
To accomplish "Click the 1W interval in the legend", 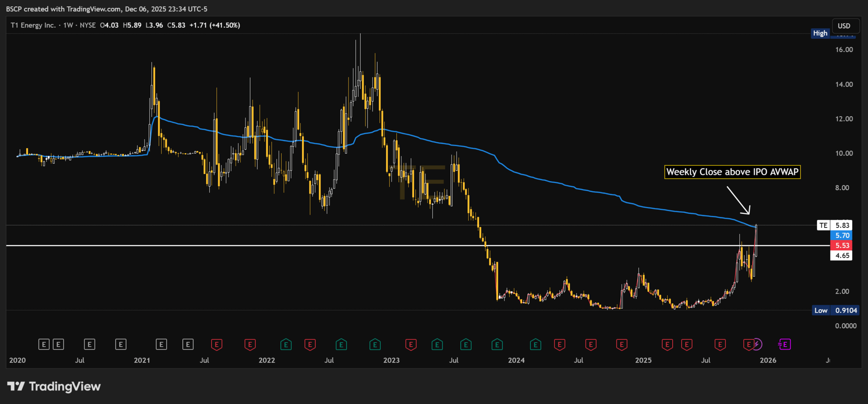I will point(68,25).
